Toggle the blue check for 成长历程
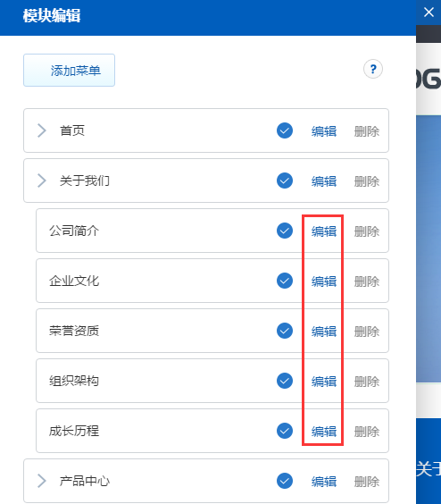Image resolution: width=441 pixels, height=504 pixels. pos(285,431)
